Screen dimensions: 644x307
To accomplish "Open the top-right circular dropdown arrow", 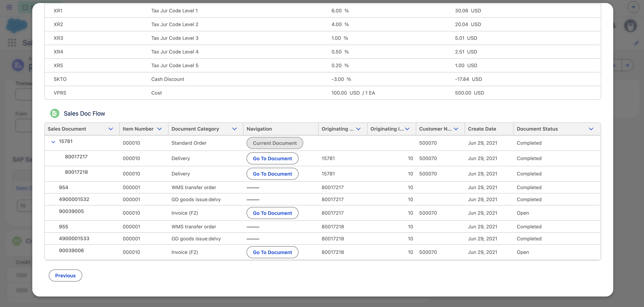I will [633, 7].
